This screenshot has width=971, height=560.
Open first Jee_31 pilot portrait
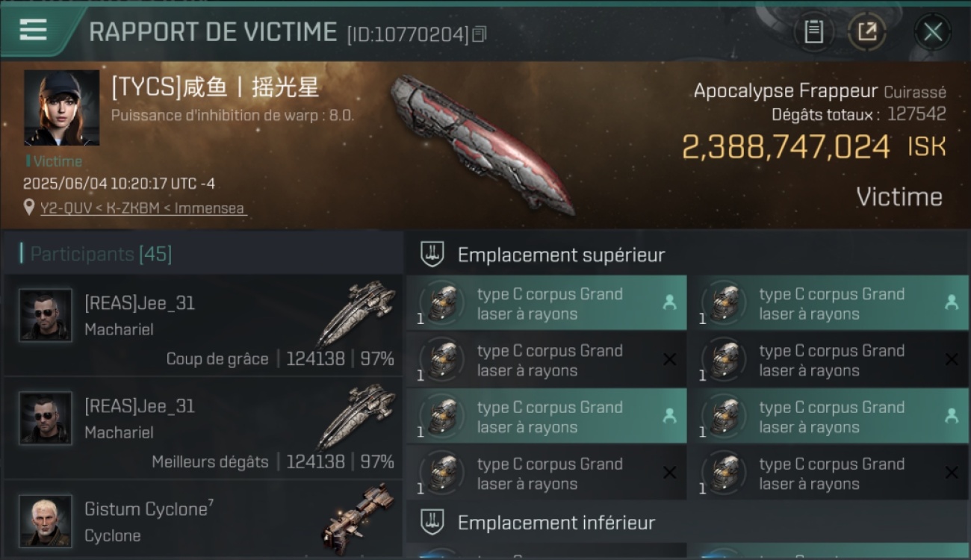[x=46, y=315]
